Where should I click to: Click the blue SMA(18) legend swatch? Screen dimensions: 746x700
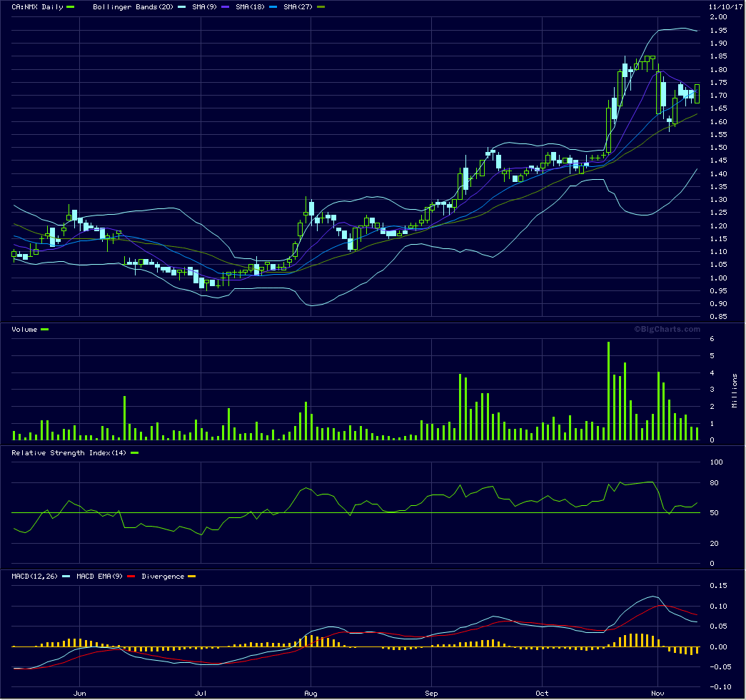[x=273, y=6]
